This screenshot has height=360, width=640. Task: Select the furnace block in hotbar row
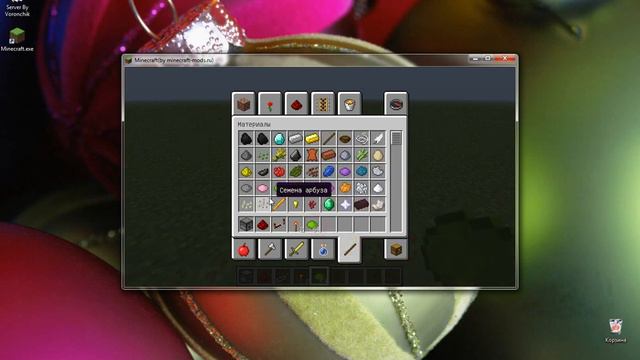[246, 224]
